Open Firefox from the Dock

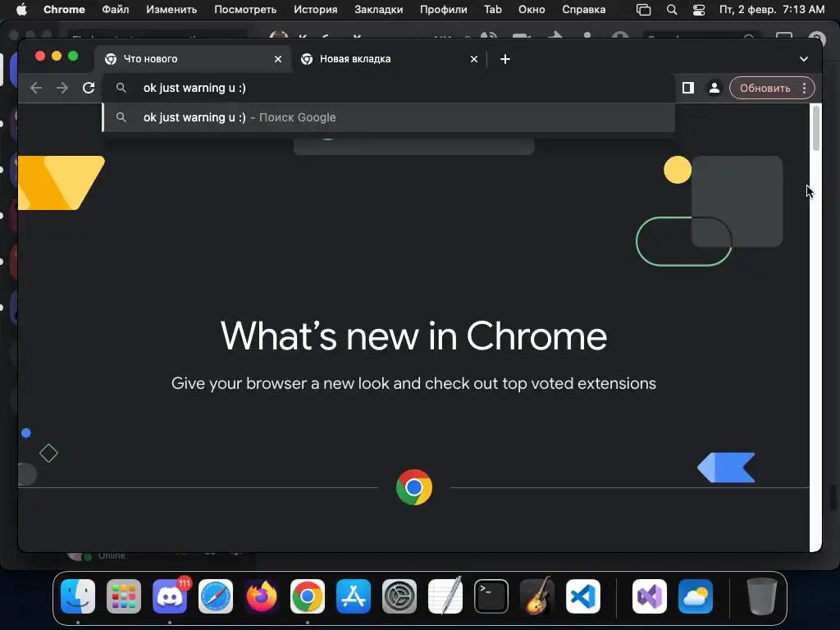click(x=262, y=596)
